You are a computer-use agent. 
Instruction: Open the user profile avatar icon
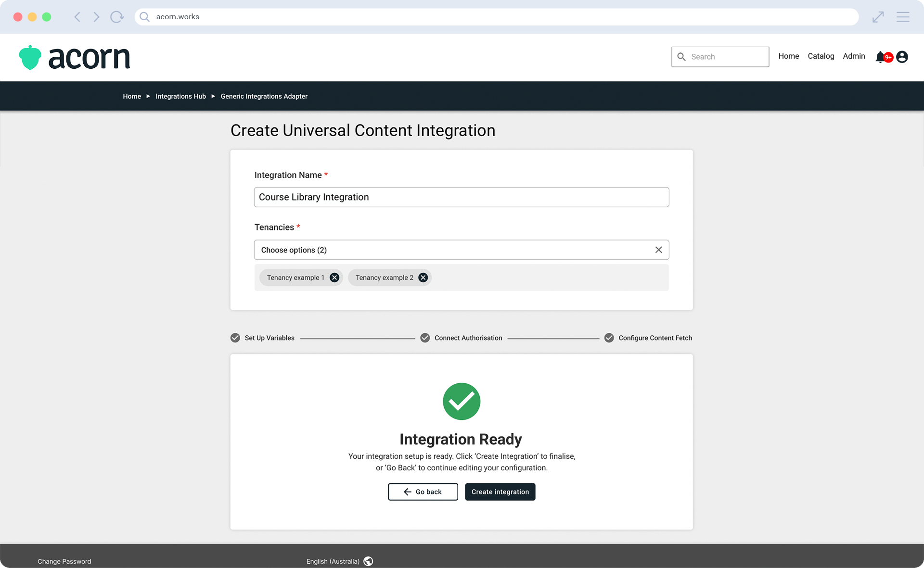tap(902, 57)
